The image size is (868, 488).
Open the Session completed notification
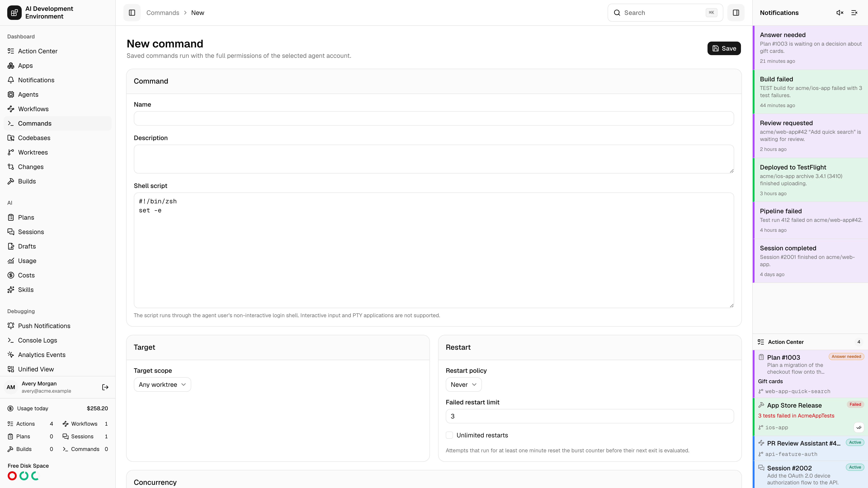810,261
